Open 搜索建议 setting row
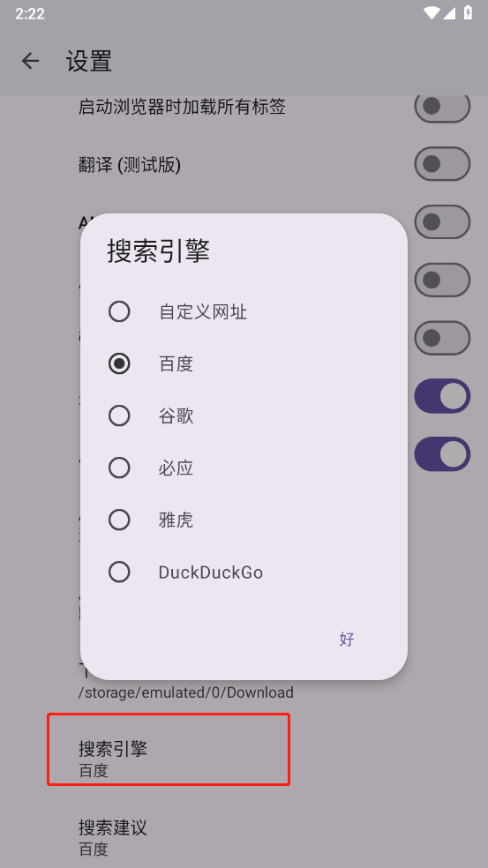The width and height of the screenshot is (488, 868). tap(244, 836)
